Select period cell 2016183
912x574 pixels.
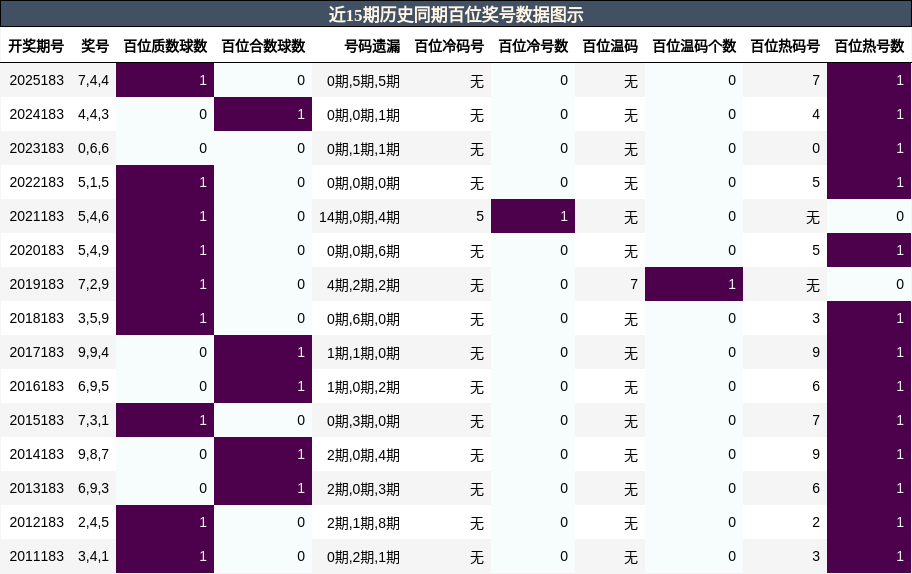pyautogui.click(x=37, y=386)
